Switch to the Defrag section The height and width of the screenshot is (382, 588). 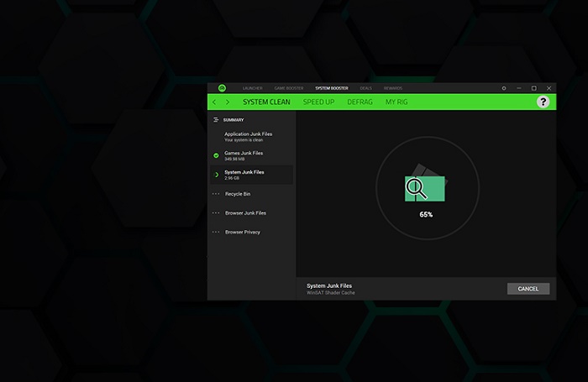pyautogui.click(x=360, y=102)
